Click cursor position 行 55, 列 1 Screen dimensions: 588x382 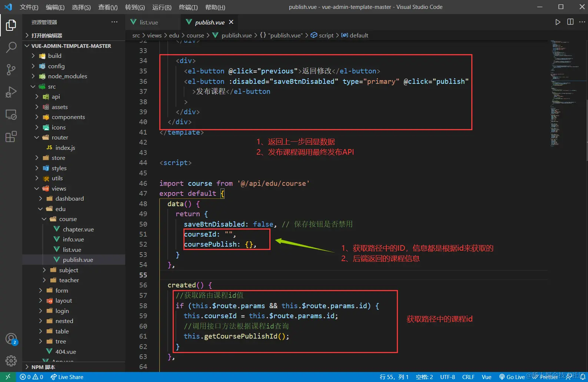click(394, 377)
